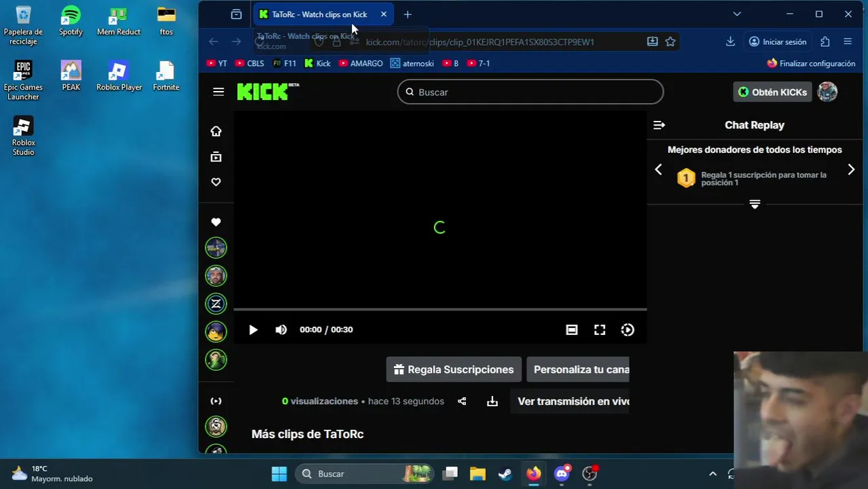Mute the clip volume
Viewport: 868px width, 489px height.
281,329
